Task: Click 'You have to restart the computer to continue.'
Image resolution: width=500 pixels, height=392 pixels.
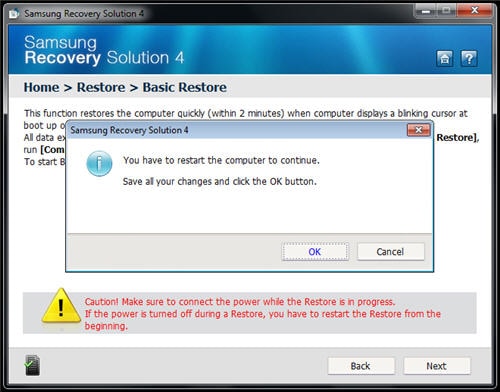Action: point(221,160)
